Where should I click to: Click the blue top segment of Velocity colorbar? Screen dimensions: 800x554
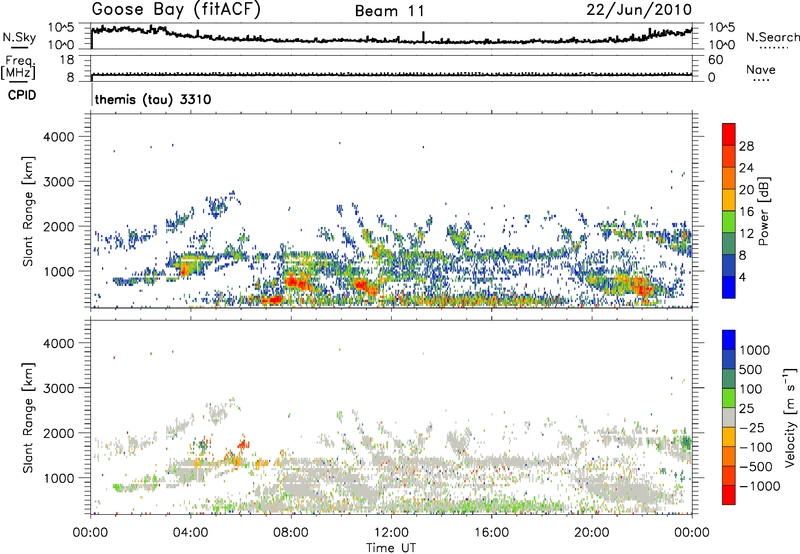(x=729, y=340)
